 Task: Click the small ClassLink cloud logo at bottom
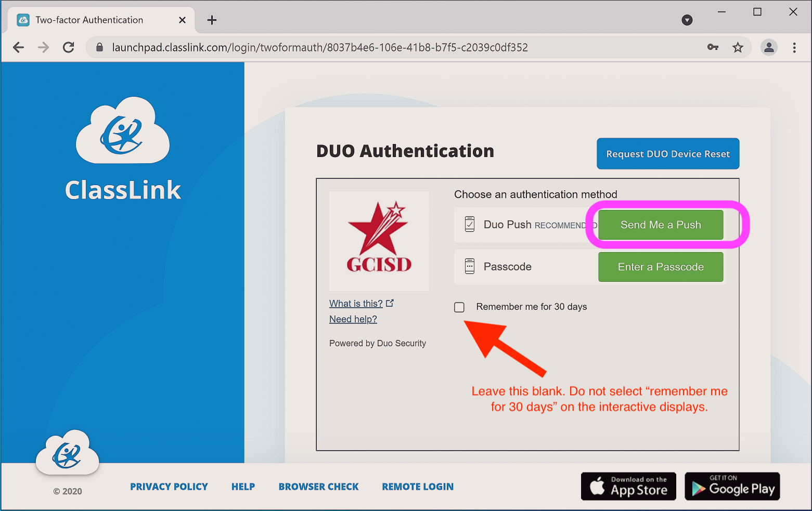(67, 452)
